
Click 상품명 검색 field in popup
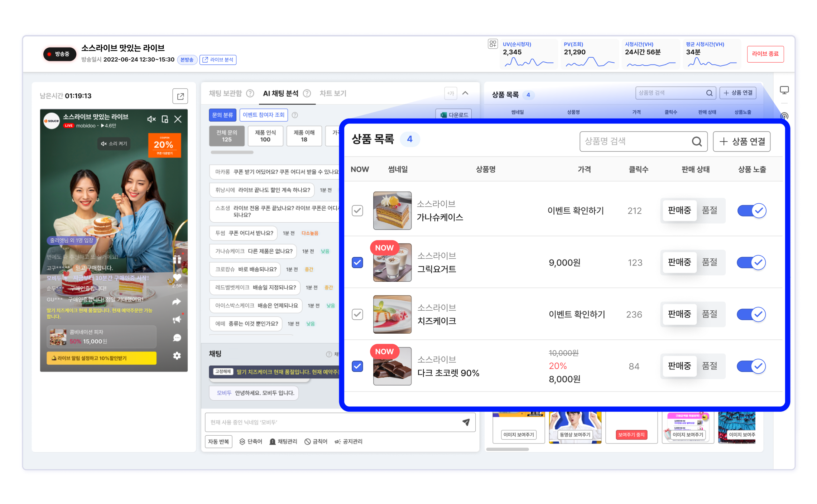pos(643,141)
